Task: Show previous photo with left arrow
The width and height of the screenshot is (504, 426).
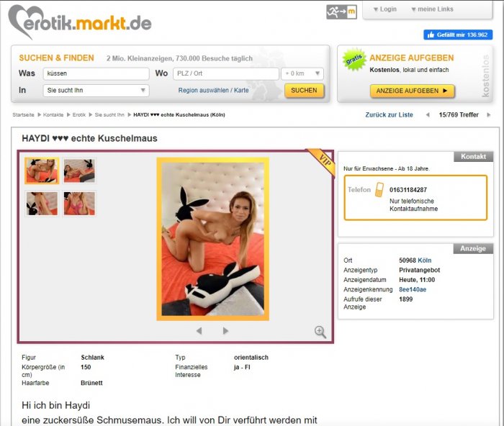Action: tap(199, 330)
